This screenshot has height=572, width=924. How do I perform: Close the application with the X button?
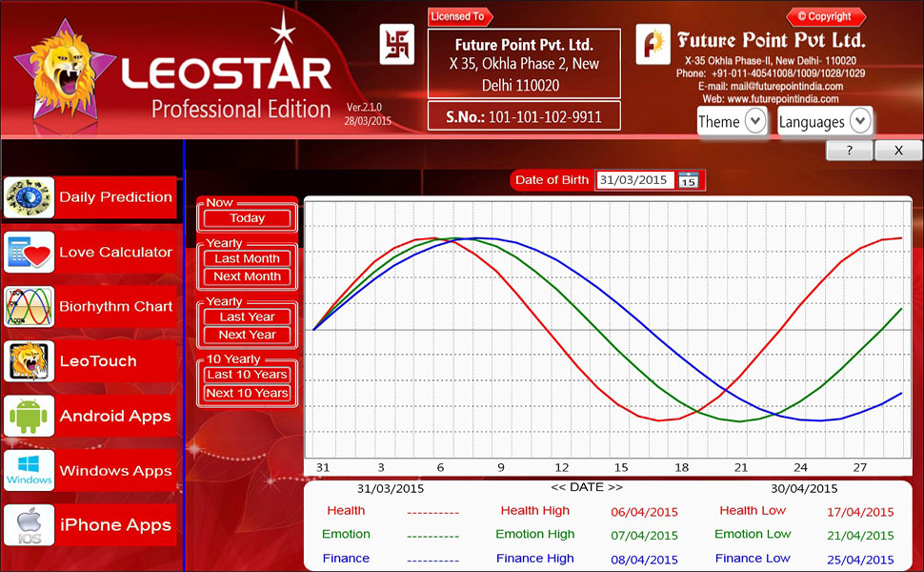point(898,151)
